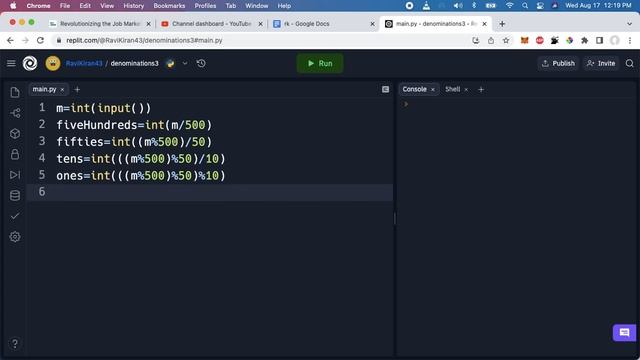Select the main.py editor tab

pos(44,89)
